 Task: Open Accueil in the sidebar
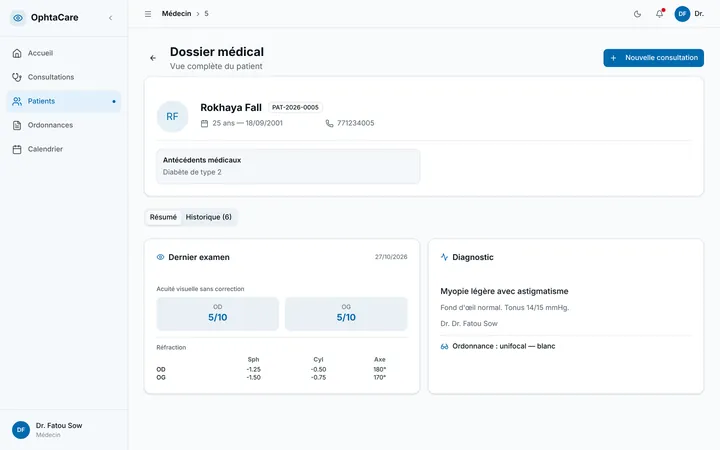pos(63,53)
